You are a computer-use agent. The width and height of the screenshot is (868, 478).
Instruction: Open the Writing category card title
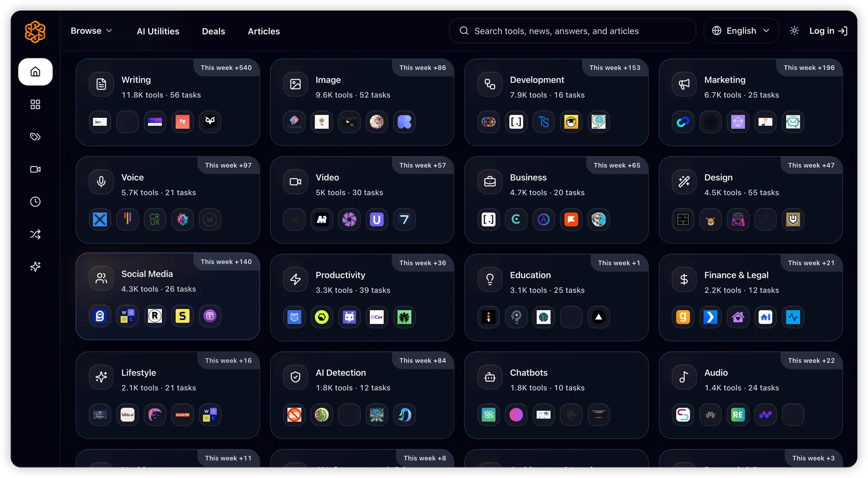click(136, 80)
